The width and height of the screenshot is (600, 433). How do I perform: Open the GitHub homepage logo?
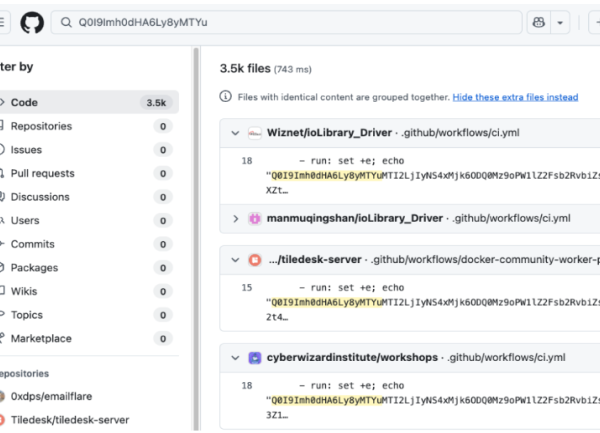point(32,23)
